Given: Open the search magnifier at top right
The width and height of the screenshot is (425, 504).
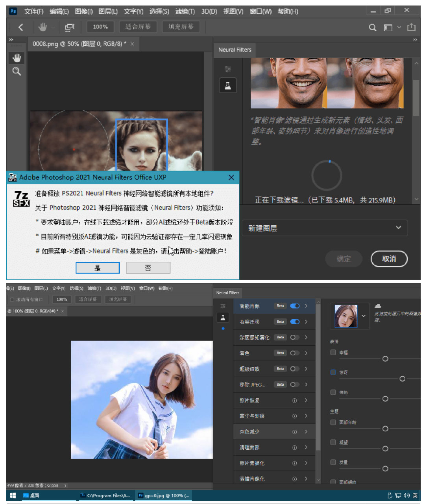Looking at the screenshot, I should click(372, 28).
